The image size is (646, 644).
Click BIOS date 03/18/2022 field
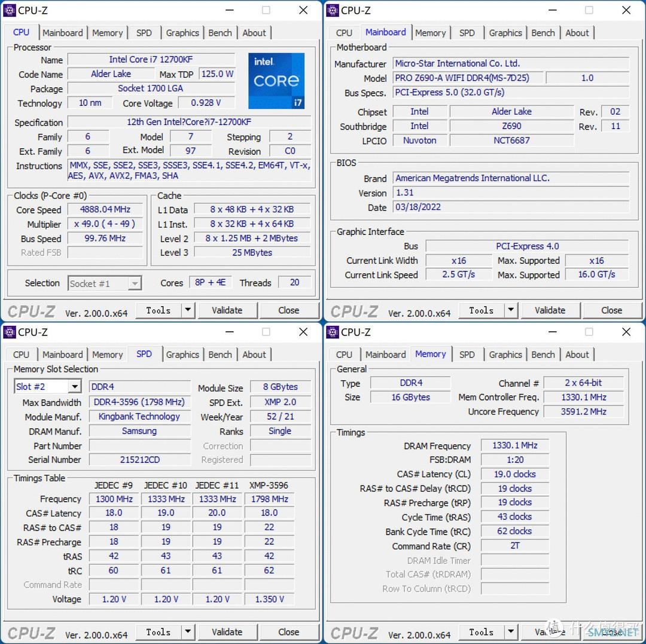pos(511,207)
